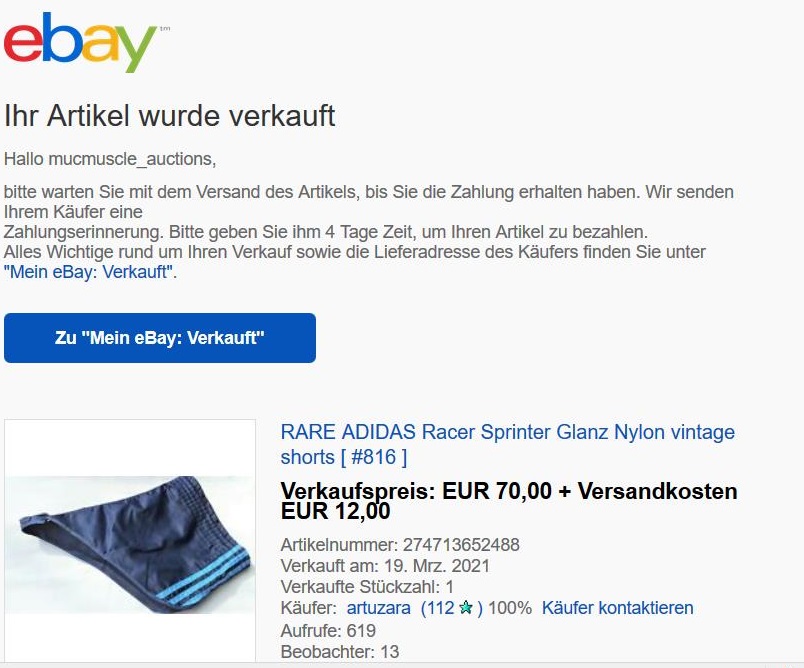The image size is (804, 668).
Task: Open the RARE ADIDAS Racer Sprinter item title
Action: tap(507, 444)
